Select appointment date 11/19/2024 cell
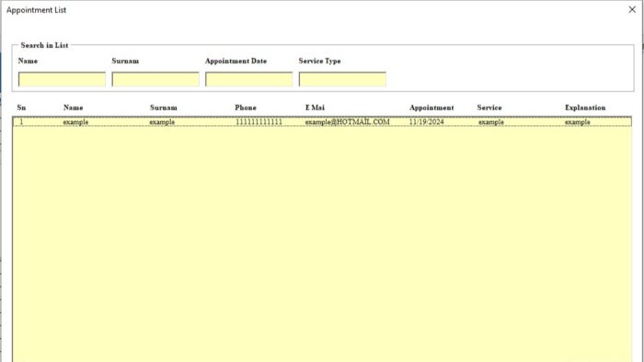Image resolution: width=644 pixels, height=362 pixels. pyautogui.click(x=426, y=122)
